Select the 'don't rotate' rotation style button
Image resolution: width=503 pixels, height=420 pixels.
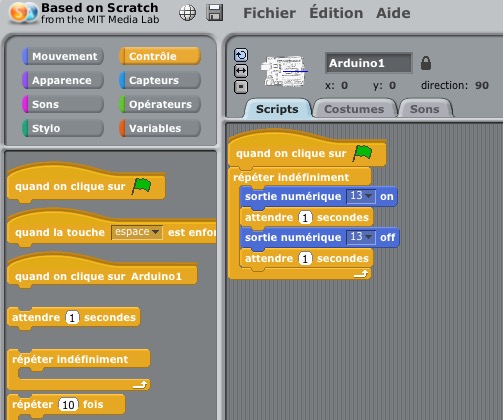(x=241, y=87)
